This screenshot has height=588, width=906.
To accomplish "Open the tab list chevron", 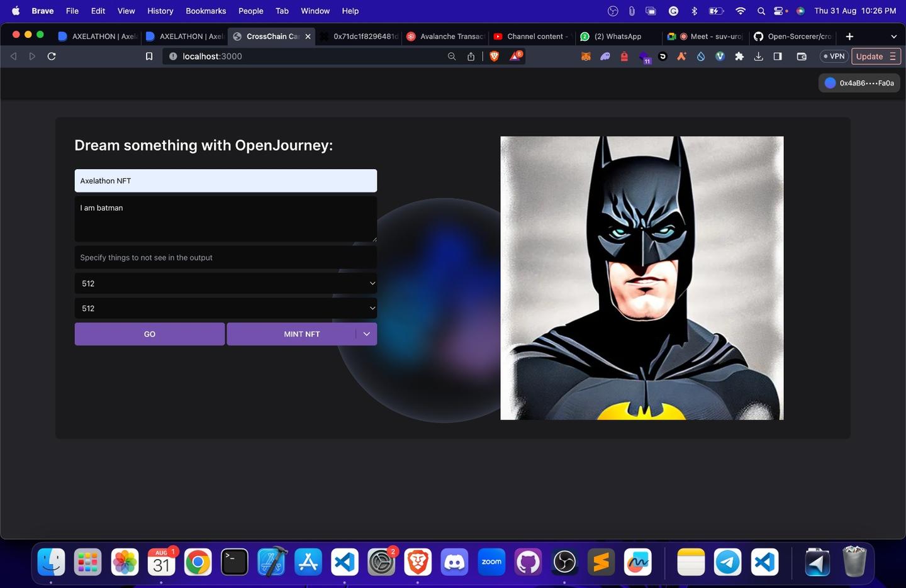I will click(893, 36).
